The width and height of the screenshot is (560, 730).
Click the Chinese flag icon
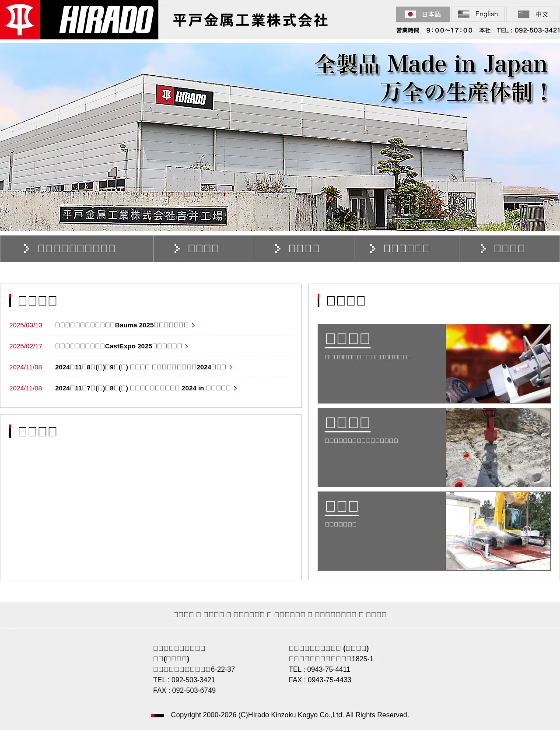(x=523, y=14)
